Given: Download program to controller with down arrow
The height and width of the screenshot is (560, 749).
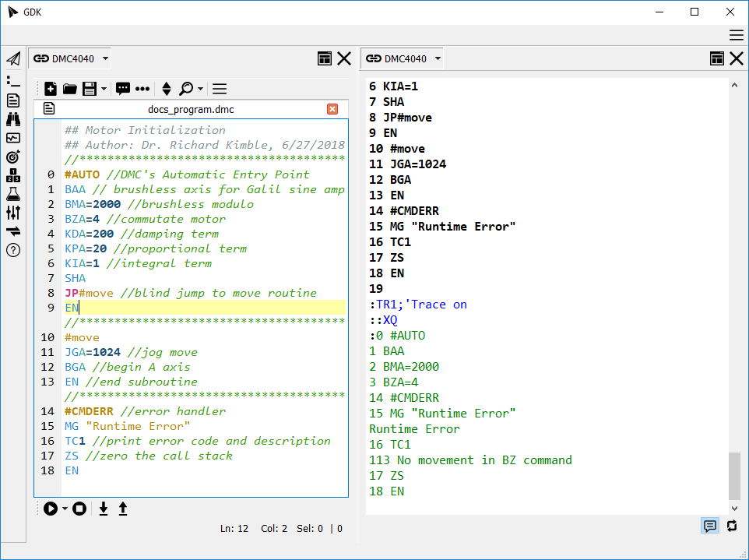Looking at the screenshot, I should (x=104, y=509).
